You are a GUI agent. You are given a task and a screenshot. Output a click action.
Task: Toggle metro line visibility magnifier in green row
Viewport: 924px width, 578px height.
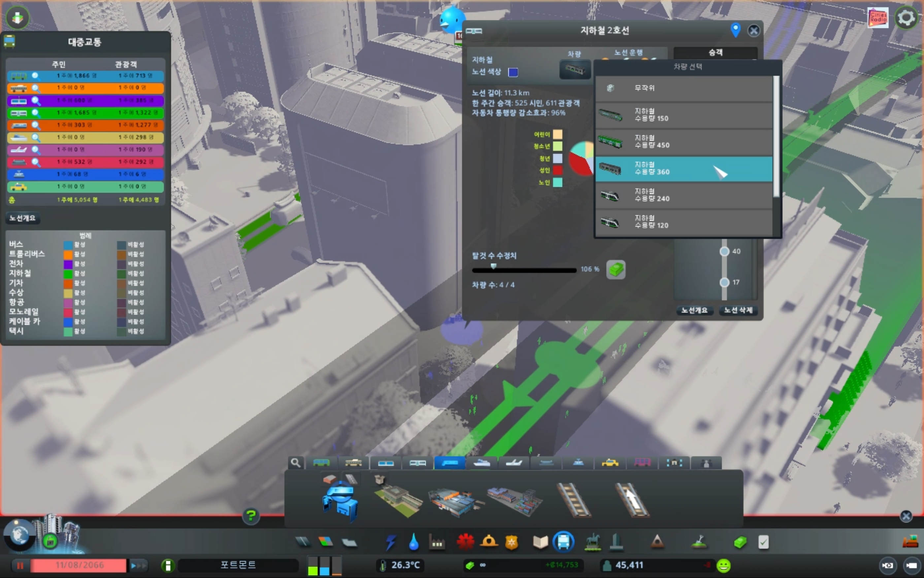click(x=36, y=113)
